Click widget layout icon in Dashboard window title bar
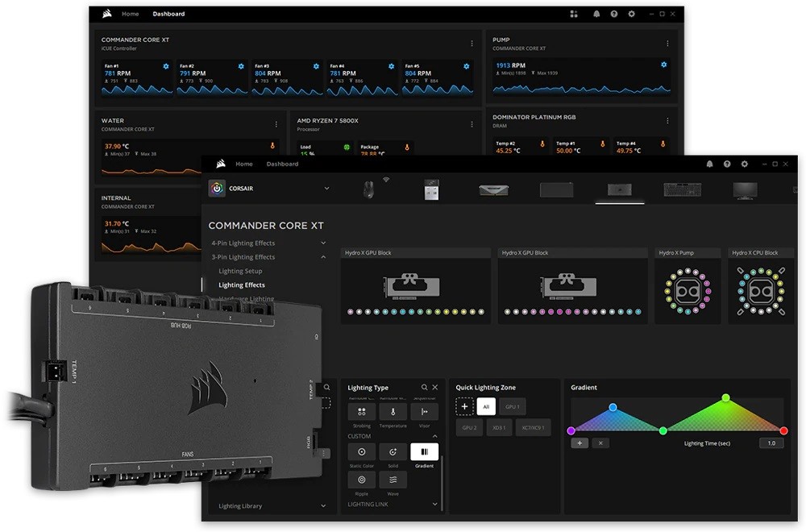806x532 pixels. point(574,14)
